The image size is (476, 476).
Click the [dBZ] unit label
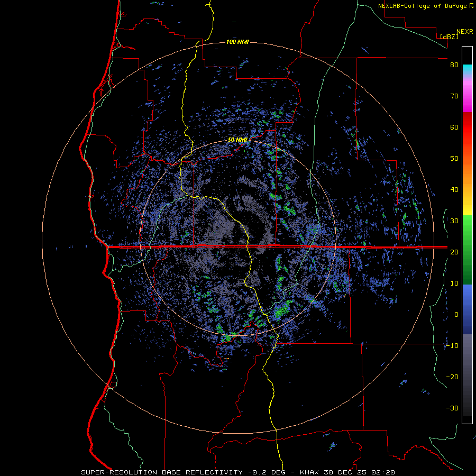point(449,36)
